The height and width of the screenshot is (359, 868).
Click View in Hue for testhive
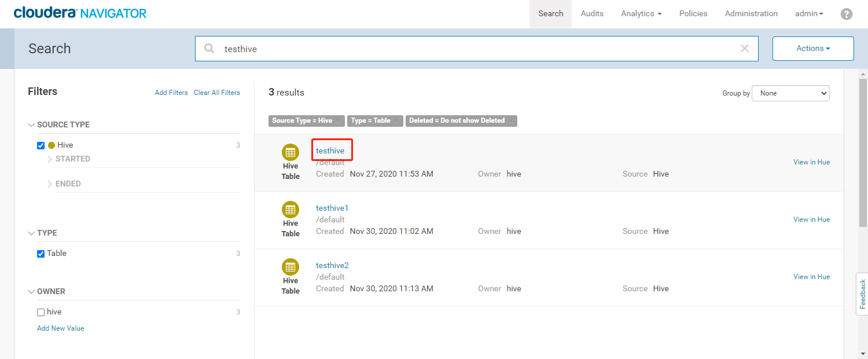(x=811, y=162)
